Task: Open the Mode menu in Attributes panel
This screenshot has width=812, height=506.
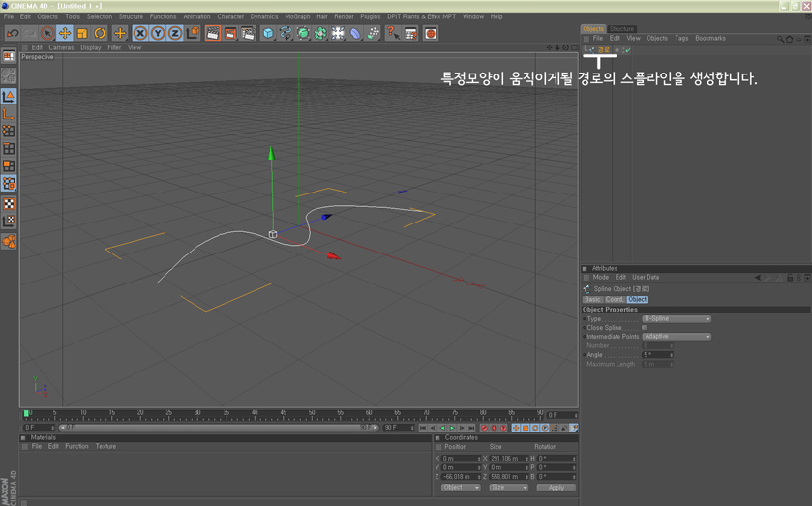Action: (x=601, y=278)
